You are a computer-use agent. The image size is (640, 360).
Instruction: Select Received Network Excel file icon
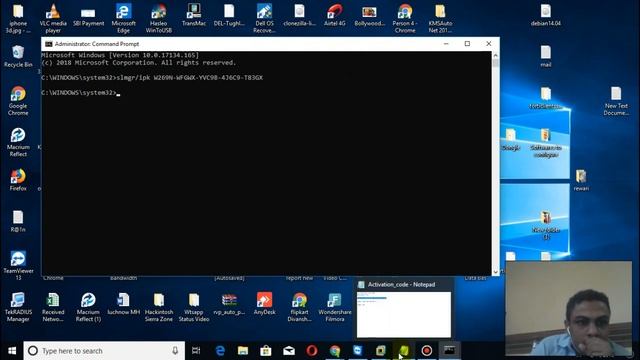tap(53, 307)
